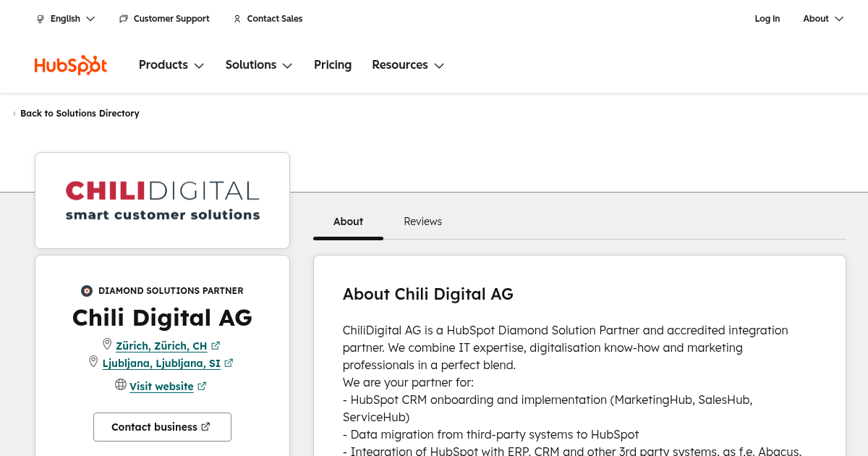The width and height of the screenshot is (868, 456).
Task: Click the HubSpot logo
Action: pyautogui.click(x=71, y=65)
